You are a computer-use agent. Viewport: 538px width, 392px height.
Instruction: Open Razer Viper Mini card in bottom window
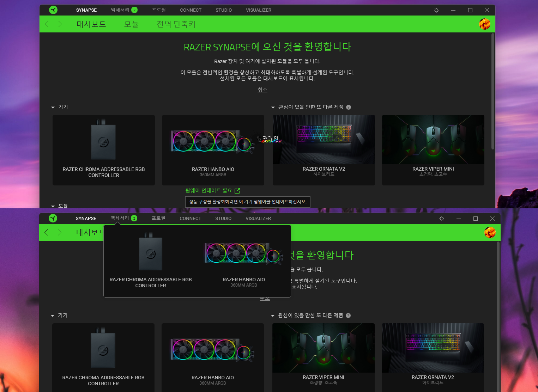point(324,357)
